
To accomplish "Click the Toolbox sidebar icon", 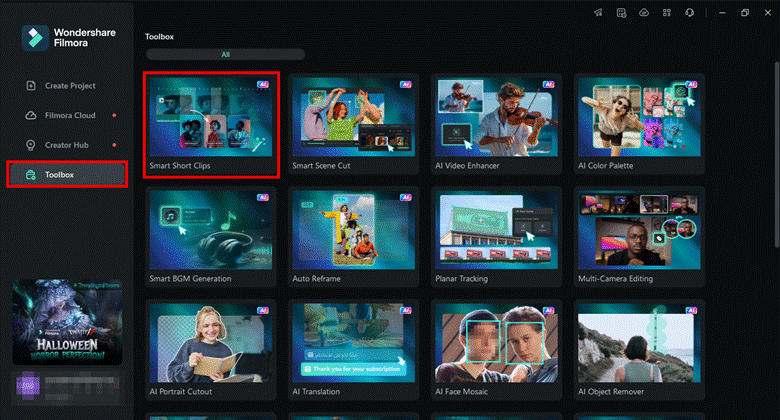I will (31, 175).
